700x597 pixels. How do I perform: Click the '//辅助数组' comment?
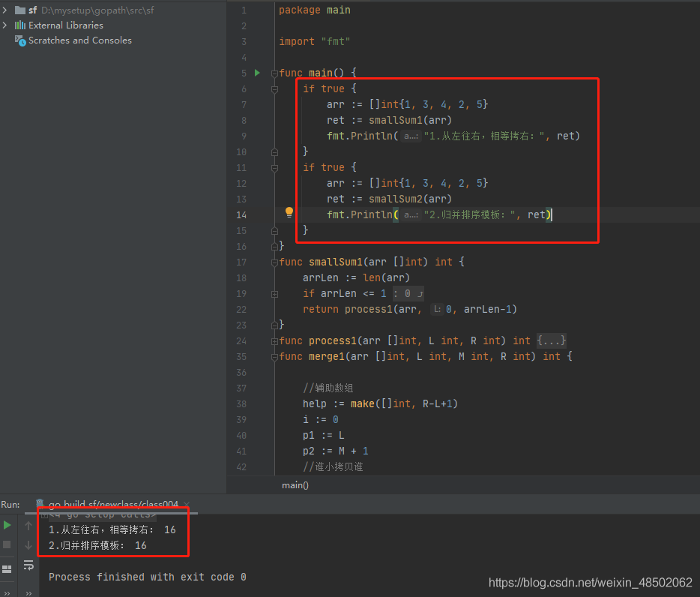point(328,388)
